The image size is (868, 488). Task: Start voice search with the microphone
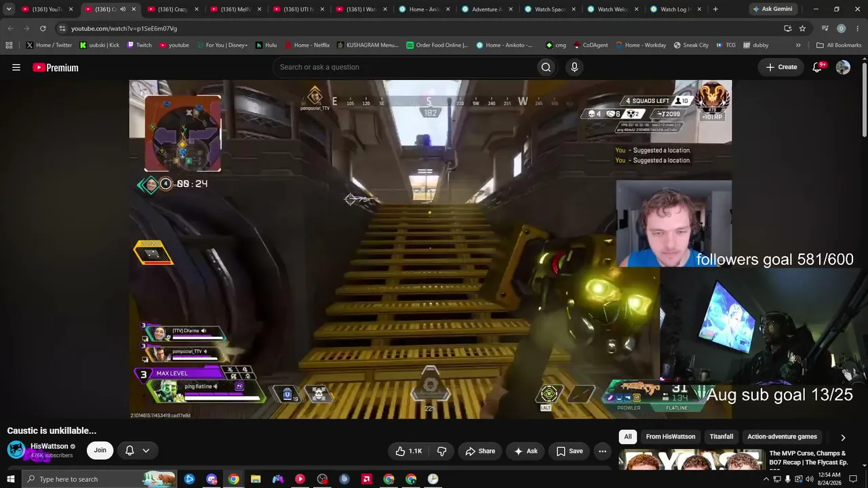point(574,67)
